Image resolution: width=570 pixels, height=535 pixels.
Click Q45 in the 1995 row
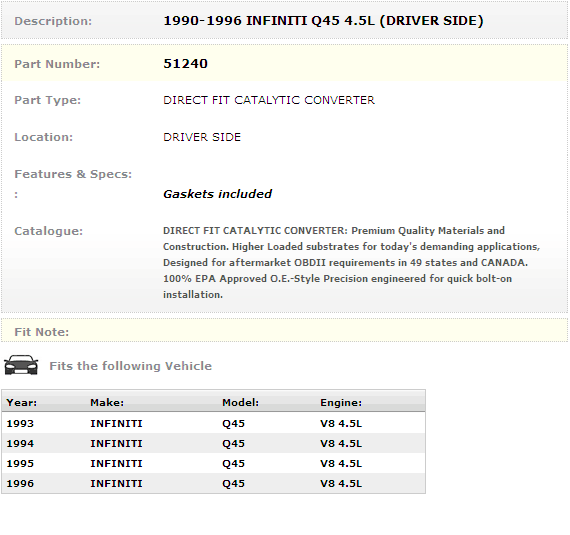(233, 463)
